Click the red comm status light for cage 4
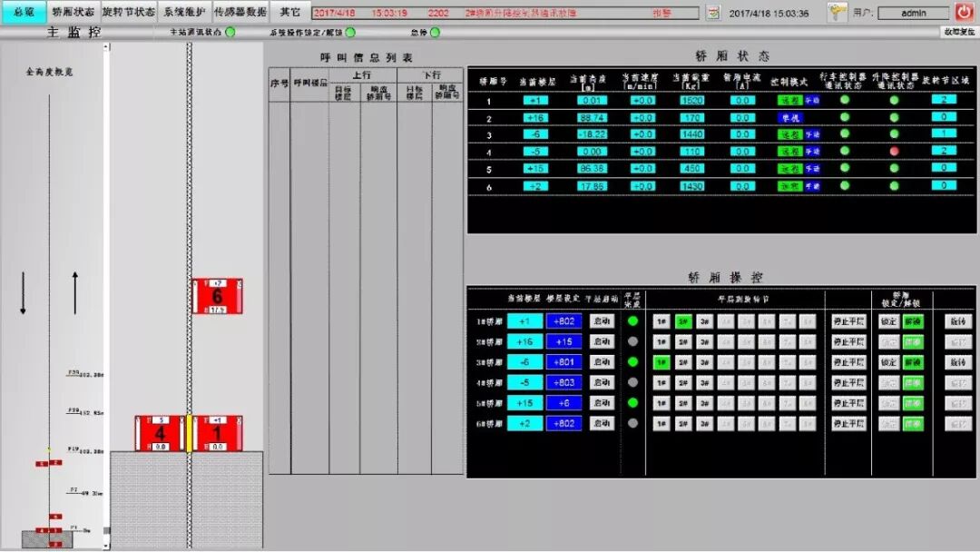Viewport: 980px width, 552px height. (x=894, y=151)
